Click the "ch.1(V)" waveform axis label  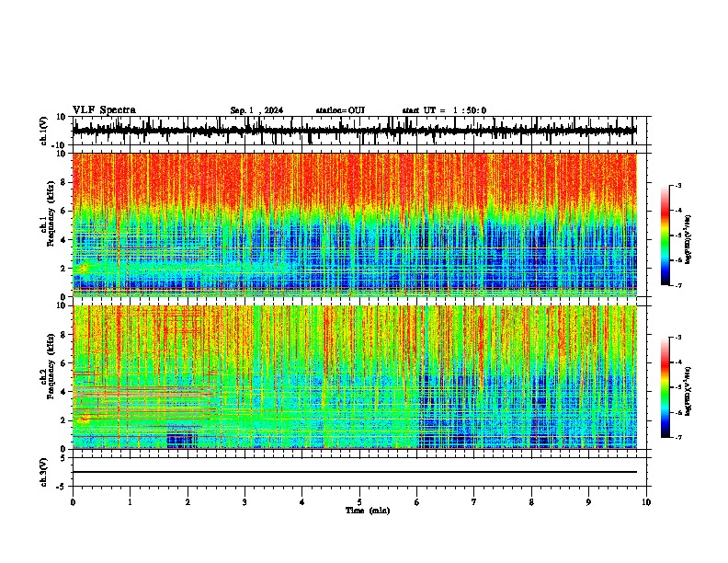[43, 131]
